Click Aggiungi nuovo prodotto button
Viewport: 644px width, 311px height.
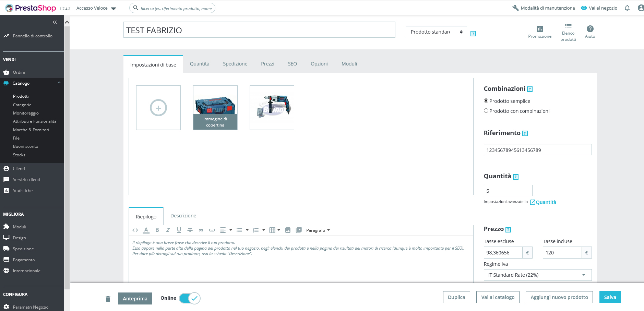click(x=559, y=297)
